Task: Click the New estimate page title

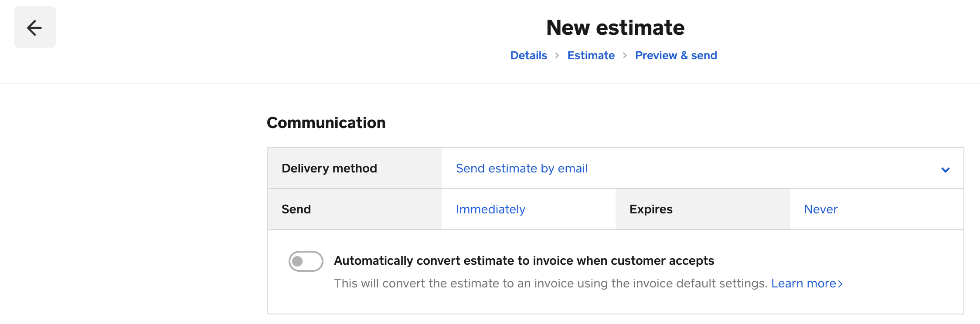Action: pyautogui.click(x=615, y=28)
